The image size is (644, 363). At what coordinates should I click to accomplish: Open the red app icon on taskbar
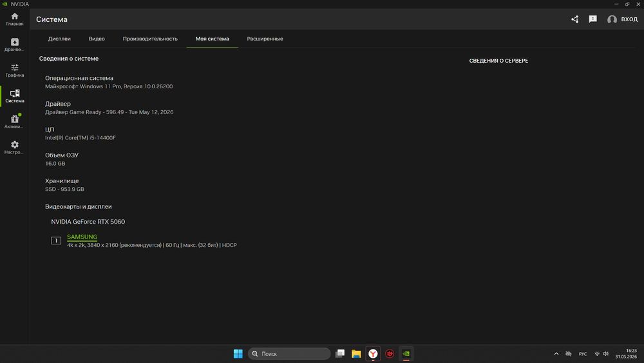point(390,353)
